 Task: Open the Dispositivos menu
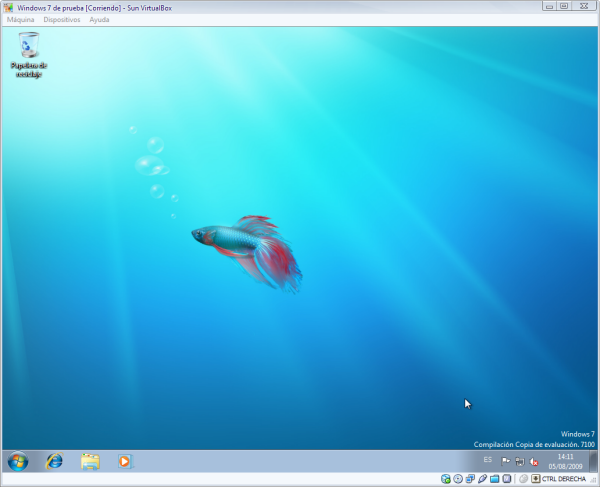click(x=62, y=19)
